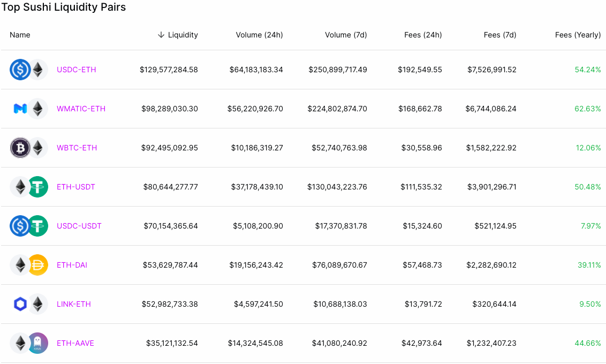Sort by Volume (24h) column header
606x364 pixels.
(259, 35)
